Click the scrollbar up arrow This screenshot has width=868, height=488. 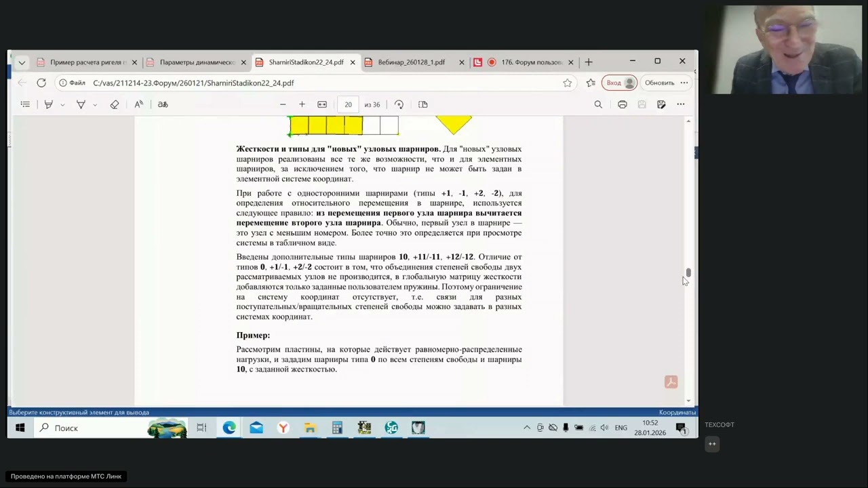click(688, 121)
